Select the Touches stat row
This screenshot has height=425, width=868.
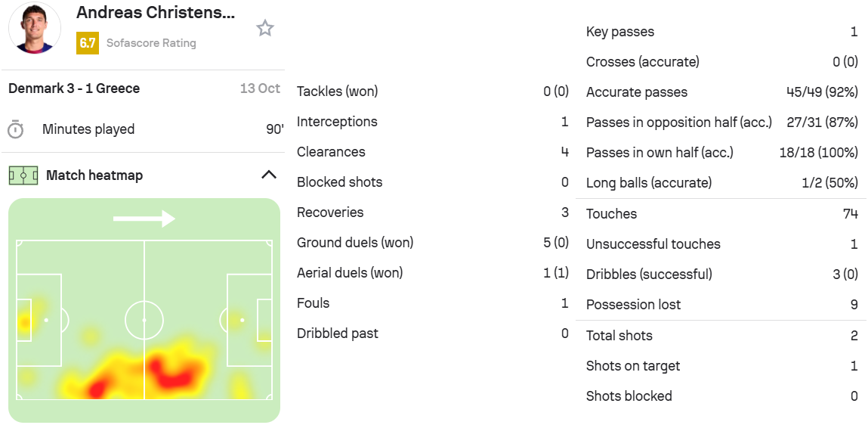(721, 214)
